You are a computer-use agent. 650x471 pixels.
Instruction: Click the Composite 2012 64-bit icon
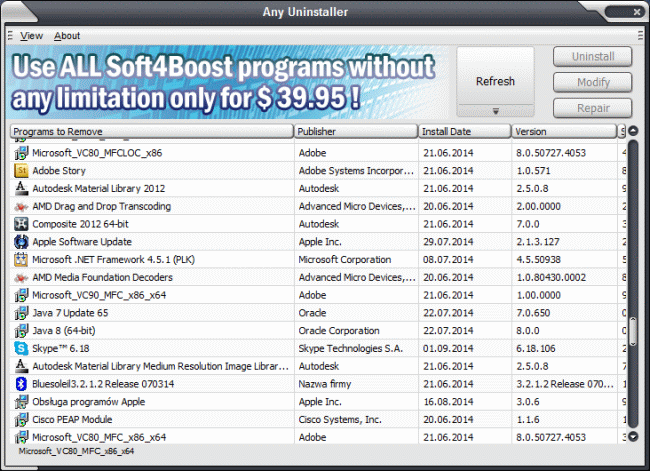(x=21, y=224)
